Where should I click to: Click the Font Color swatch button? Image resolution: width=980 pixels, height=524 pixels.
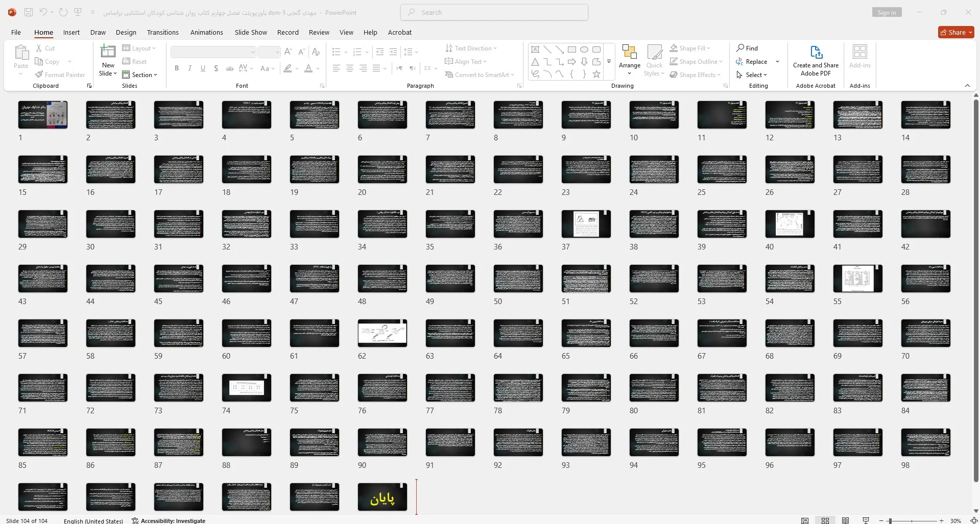308,68
